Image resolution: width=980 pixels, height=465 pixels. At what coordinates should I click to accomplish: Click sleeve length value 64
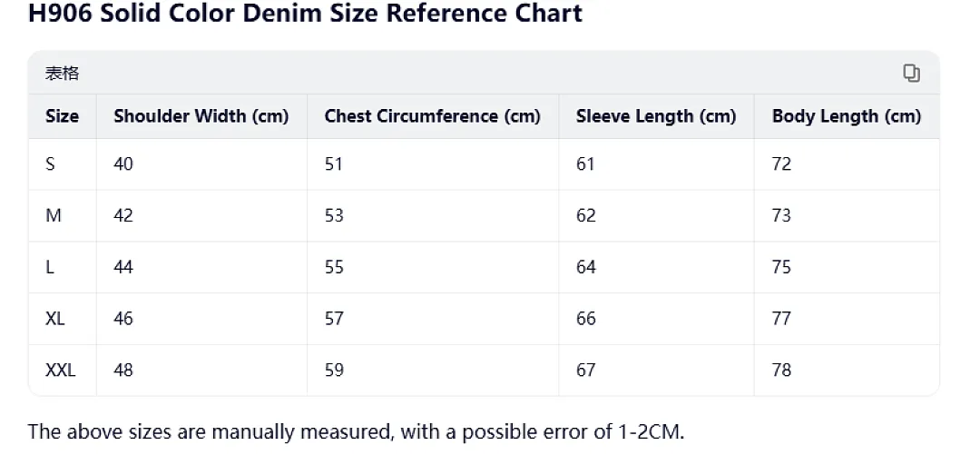coord(586,267)
